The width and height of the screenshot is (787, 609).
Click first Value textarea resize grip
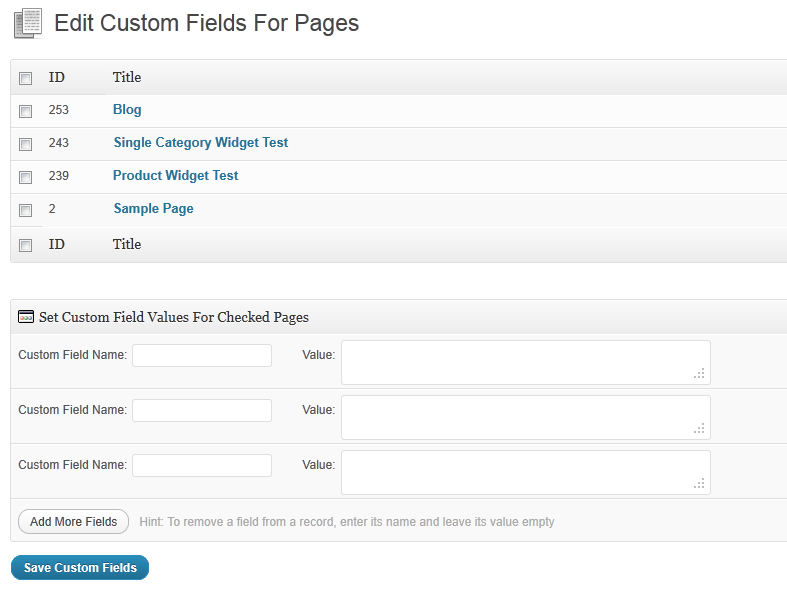coord(700,374)
